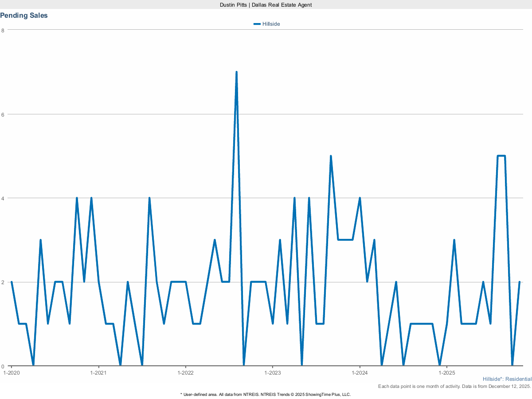Toggle the Hillside series visibility in legend
Viewport: 532px width, 399px height.
271,23
